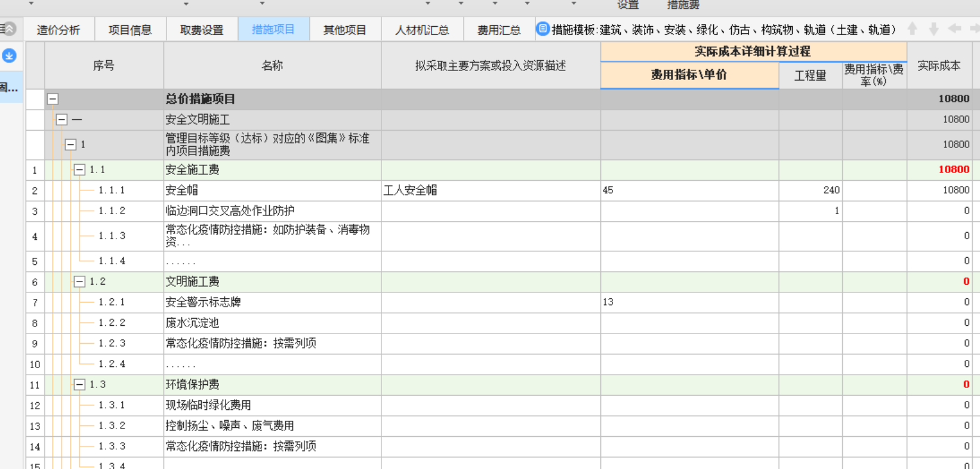Select row header number 4
980x469 pixels.
35,236
